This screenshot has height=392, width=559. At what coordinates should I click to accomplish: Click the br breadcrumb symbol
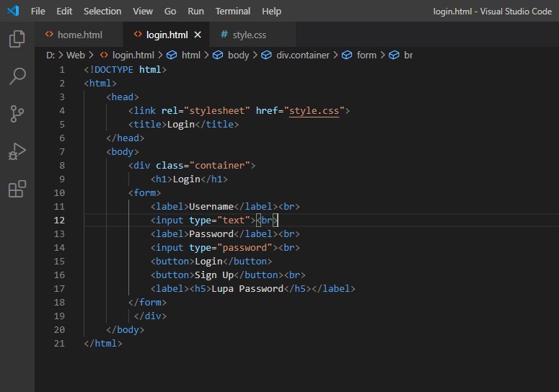pyautogui.click(x=408, y=55)
